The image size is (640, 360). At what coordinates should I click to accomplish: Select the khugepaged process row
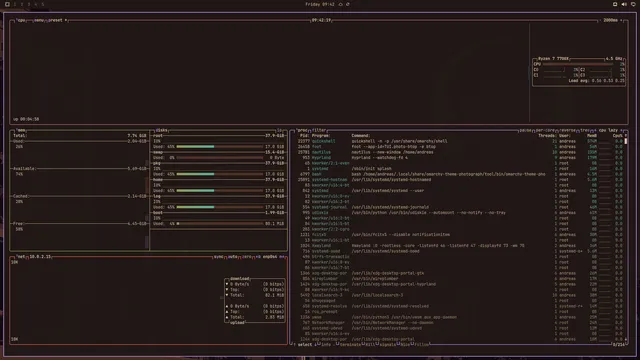pyautogui.click(x=460, y=301)
